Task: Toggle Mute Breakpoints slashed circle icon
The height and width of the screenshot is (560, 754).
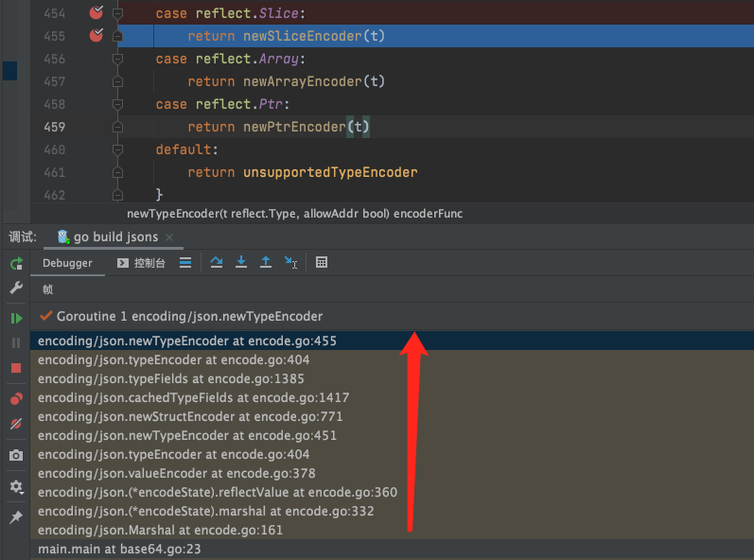Action: [x=16, y=425]
